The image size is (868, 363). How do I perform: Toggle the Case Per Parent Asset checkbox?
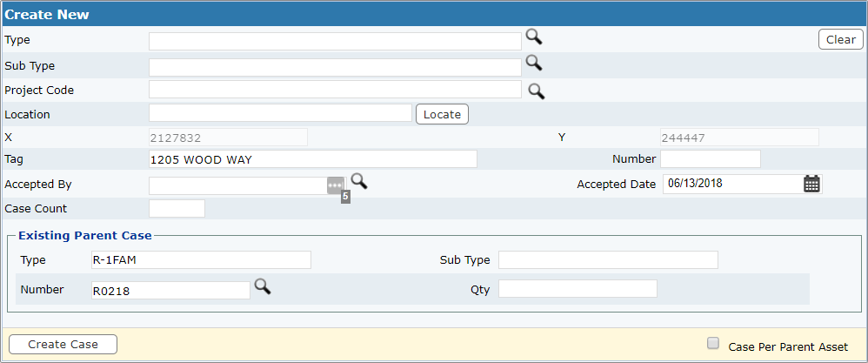tap(713, 344)
